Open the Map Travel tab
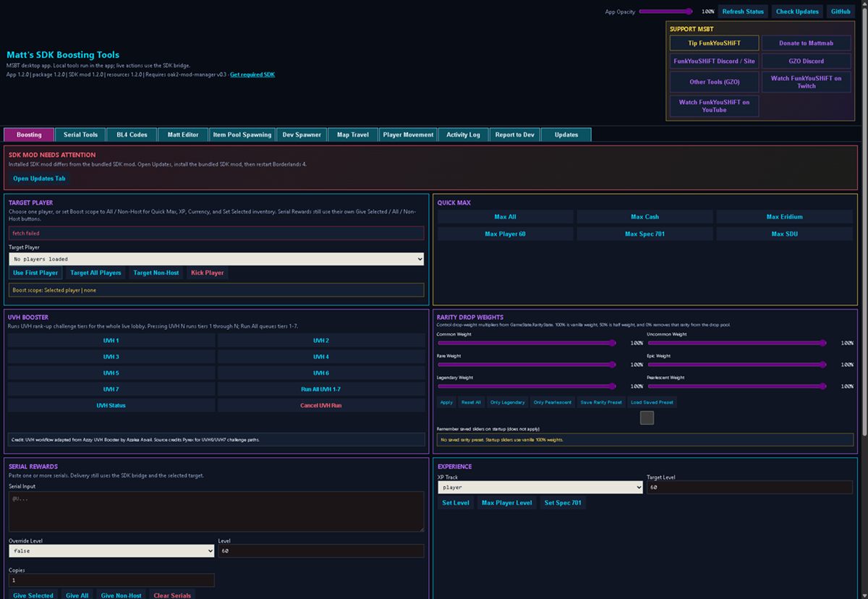 coord(353,135)
